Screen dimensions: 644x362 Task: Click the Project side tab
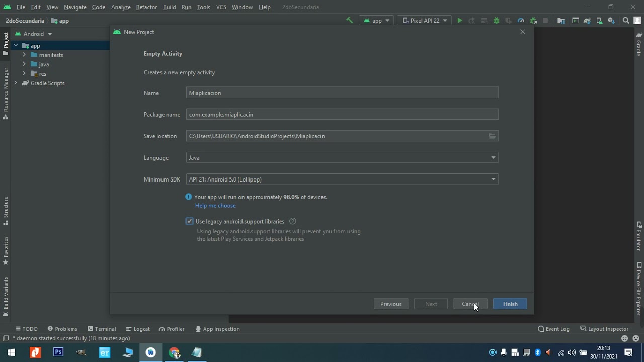tap(6, 44)
